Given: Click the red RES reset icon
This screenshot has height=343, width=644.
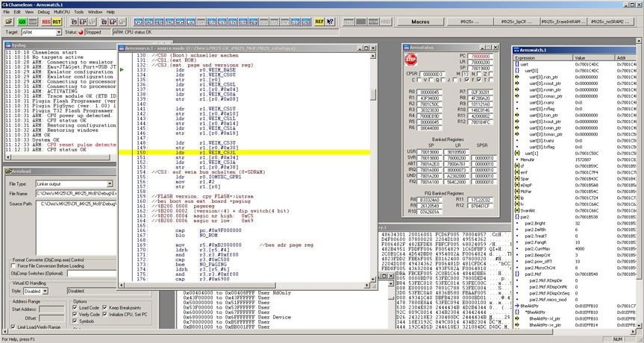Looking at the screenshot, I should coord(46,22).
